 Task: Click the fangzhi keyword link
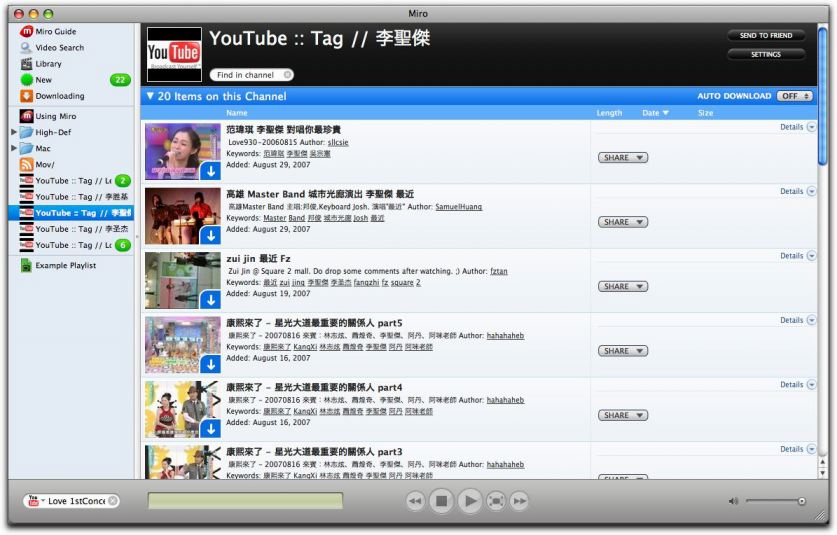[366, 282]
